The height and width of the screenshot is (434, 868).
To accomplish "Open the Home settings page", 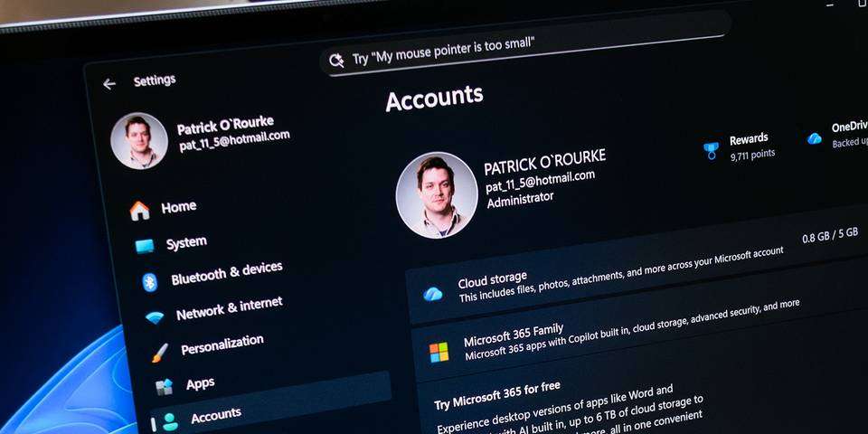I will [x=178, y=208].
